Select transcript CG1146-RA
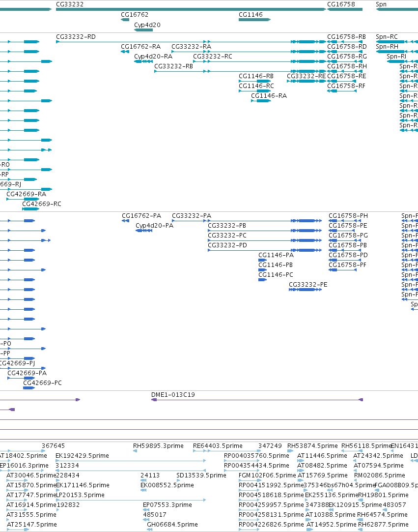418x532 pixels. coord(261,101)
